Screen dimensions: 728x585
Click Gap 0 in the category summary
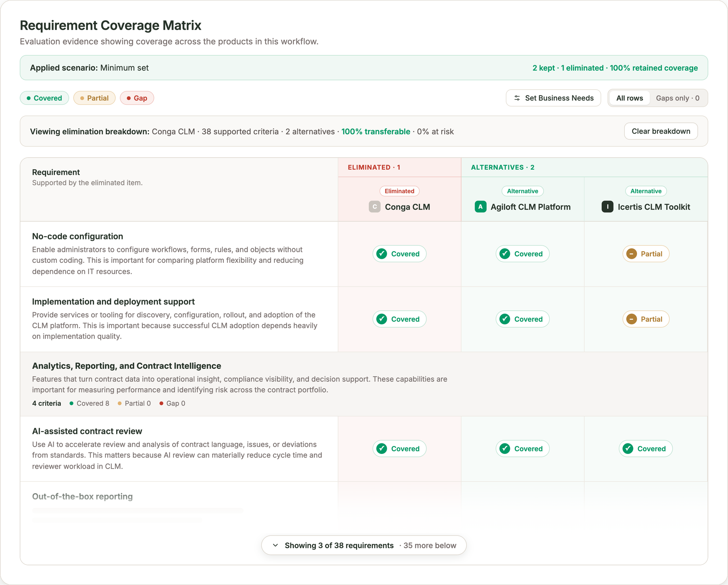pos(172,403)
